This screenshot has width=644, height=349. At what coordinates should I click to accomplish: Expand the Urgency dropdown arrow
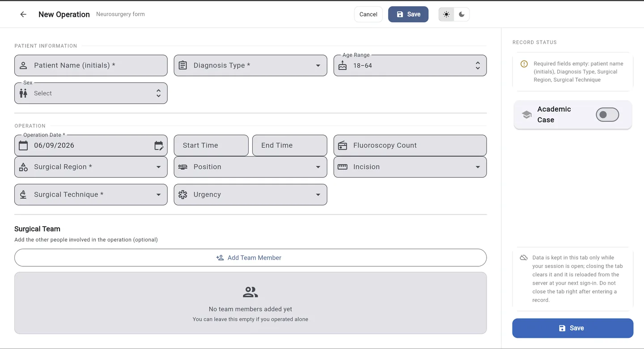pos(318,195)
